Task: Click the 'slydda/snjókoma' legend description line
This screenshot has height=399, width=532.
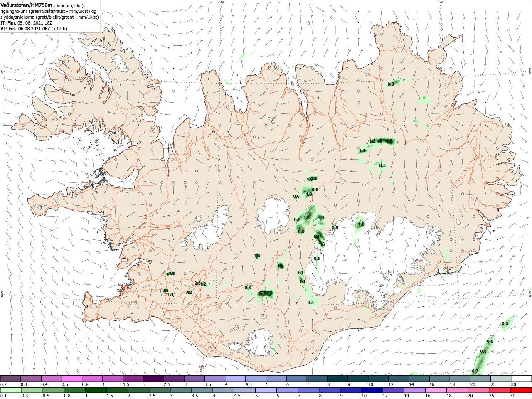Action: click(49, 17)
